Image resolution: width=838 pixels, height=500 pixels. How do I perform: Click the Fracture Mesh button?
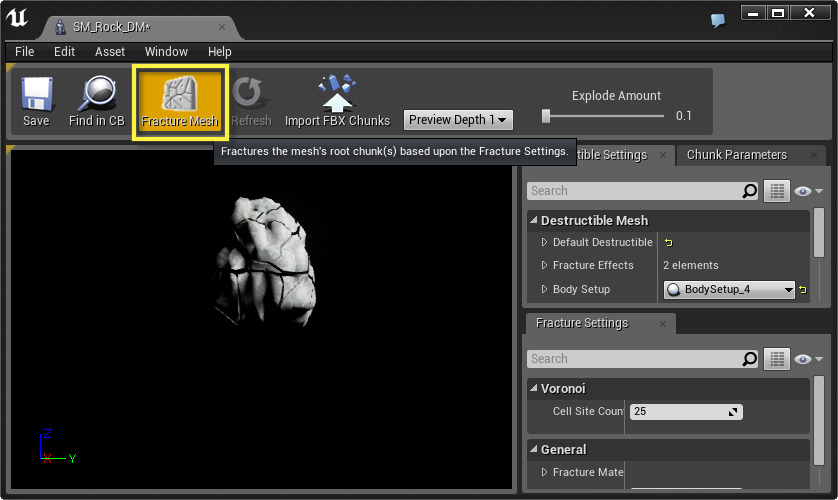pyautogui.click(x=180, y=102)
